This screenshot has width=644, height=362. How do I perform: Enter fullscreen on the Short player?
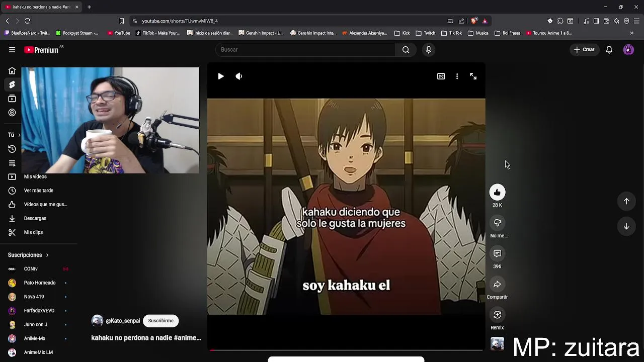473,76
